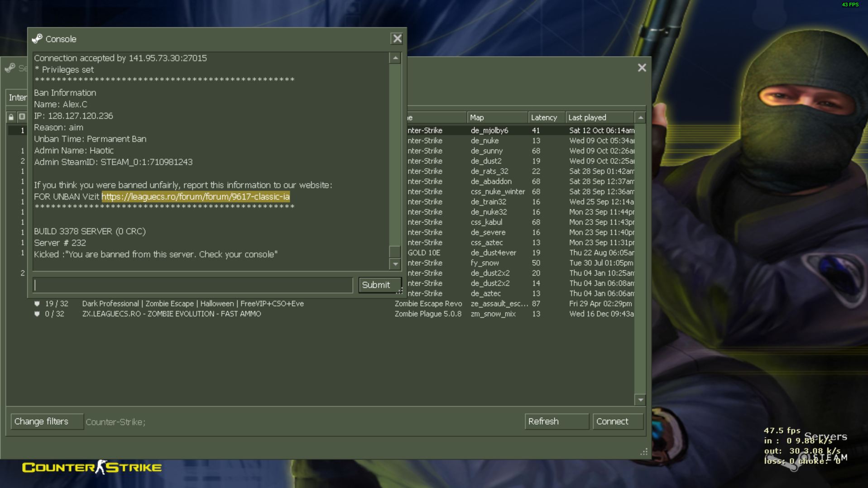Screen dimensions: 868x488
Task: Click console scrollbar down arrow
Action: (x=395, y=264)
